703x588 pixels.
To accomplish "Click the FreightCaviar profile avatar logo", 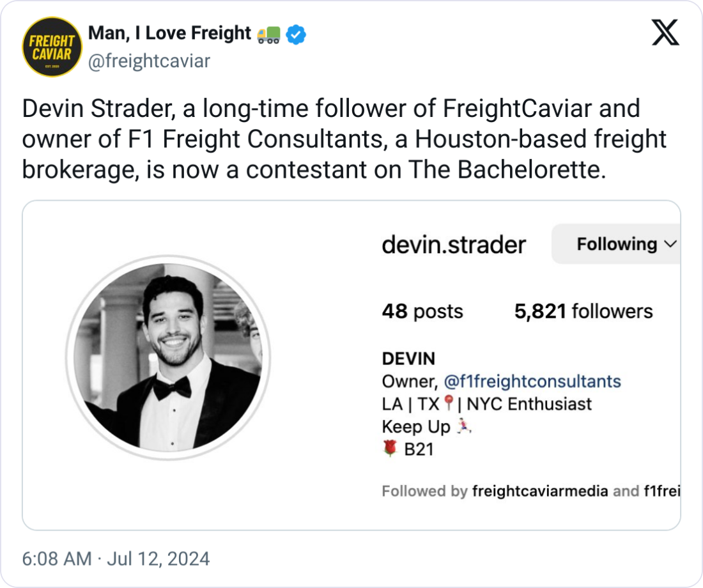I will 52,47.
